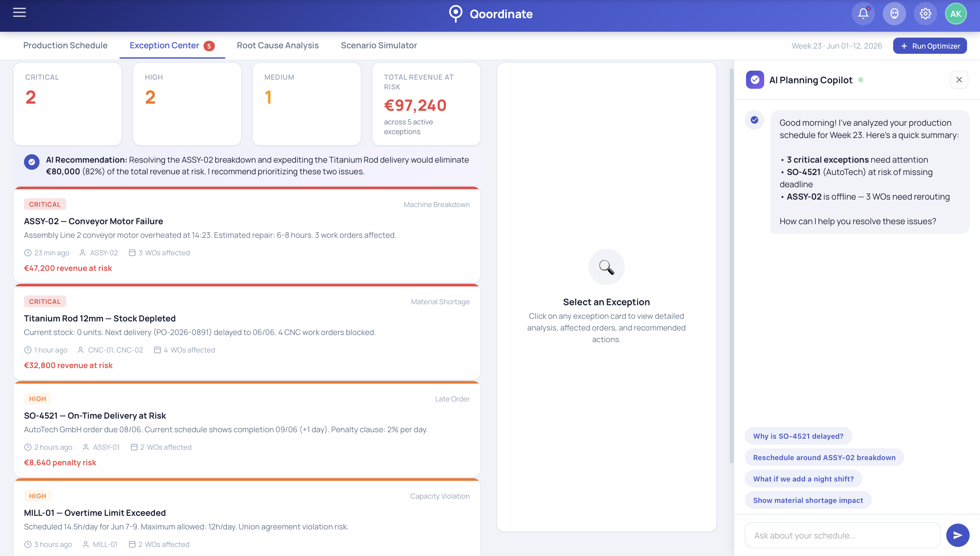Viewport: 980px width, 556px height.
Task: Click the calendar icon in the MILL-01 card
Action: pos(132,544)
